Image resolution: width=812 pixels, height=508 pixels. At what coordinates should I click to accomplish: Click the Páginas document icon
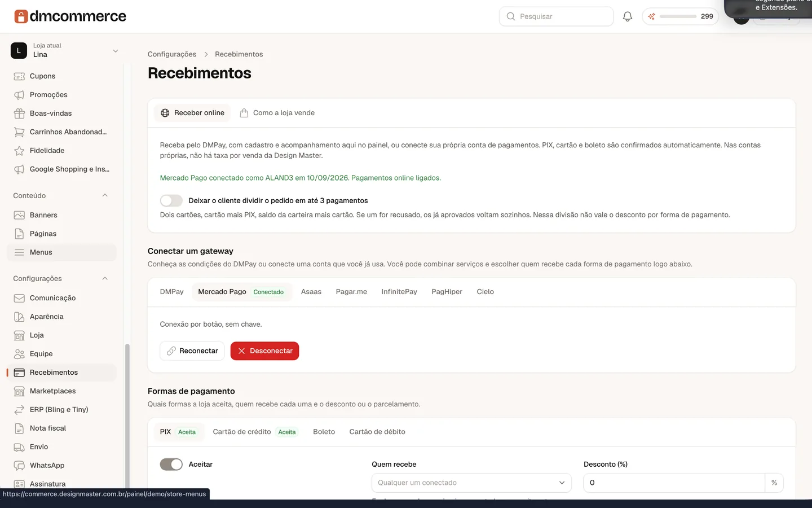click(19, 234)
